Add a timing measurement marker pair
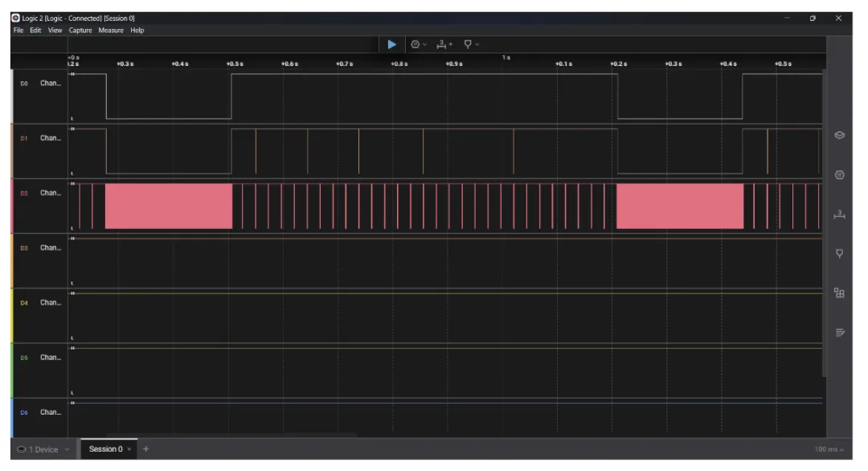 (444, 44)
